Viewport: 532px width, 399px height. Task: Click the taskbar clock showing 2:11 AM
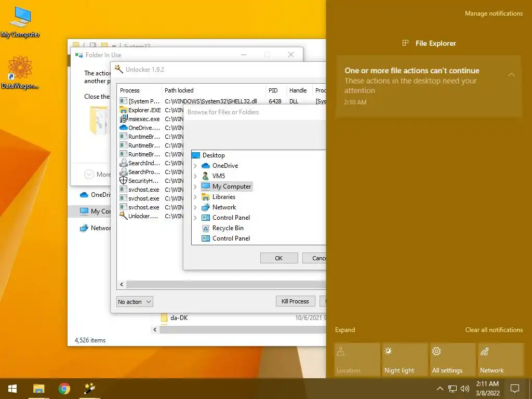487,389
